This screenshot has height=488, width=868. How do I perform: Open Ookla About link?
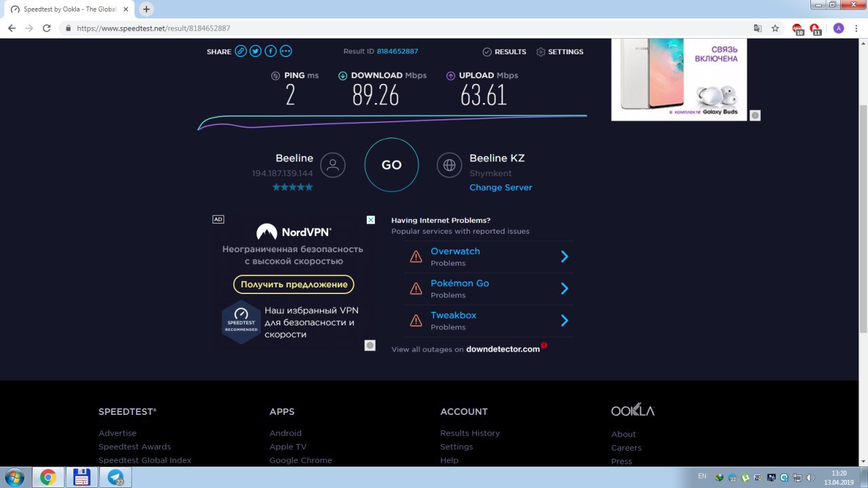pos(623,434)
